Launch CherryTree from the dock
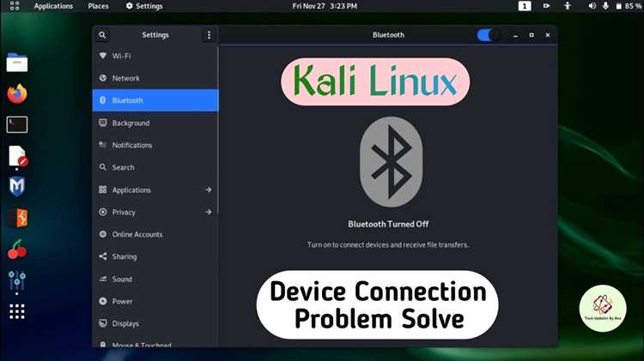The image size is (644, 361). click(x=17, y=250)
